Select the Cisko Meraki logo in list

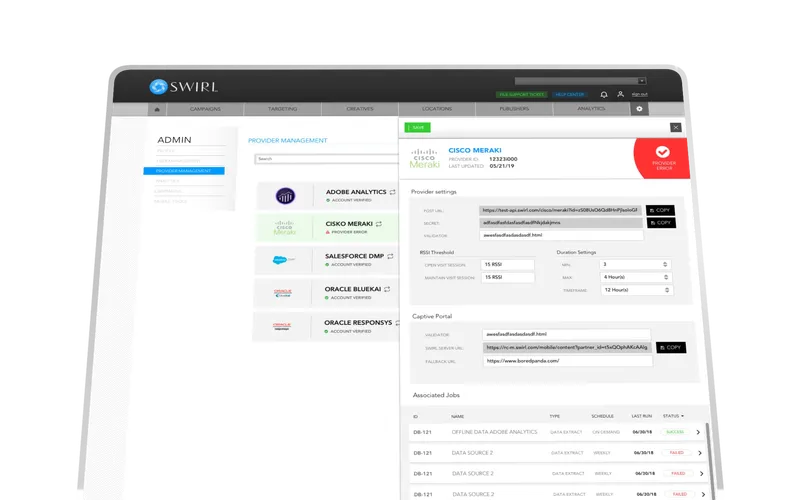(x=284, y=228)
